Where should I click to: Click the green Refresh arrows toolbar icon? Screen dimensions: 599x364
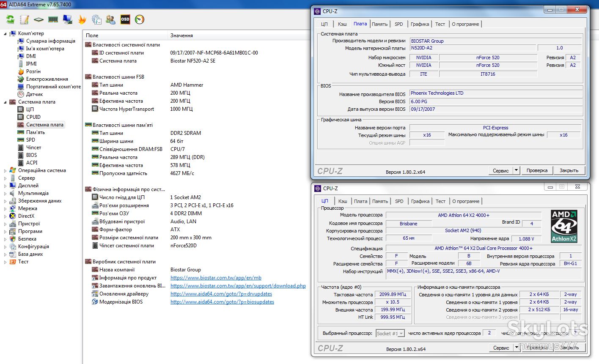10,19
